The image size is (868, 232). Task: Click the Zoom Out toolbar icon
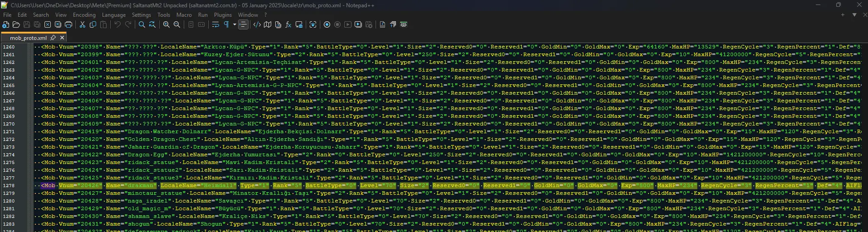[x=177, y=24]
